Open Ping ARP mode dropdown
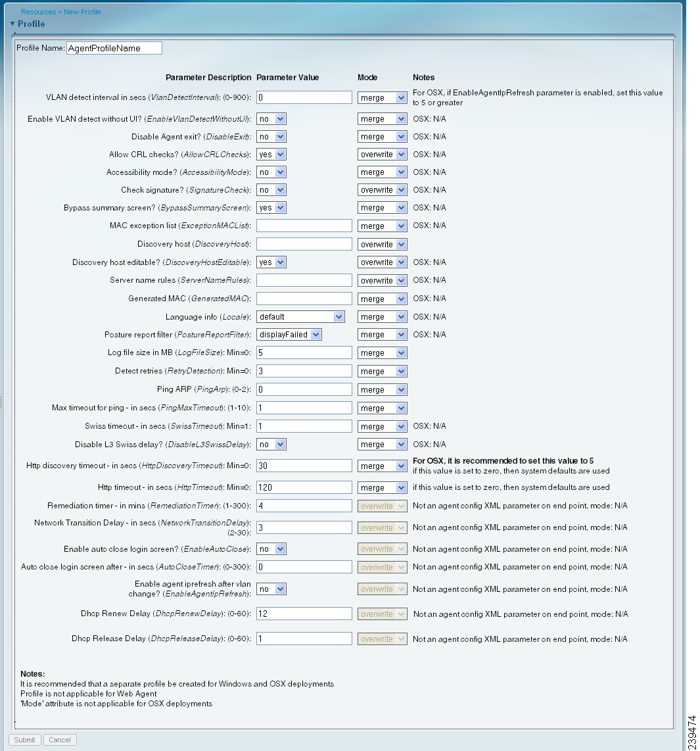Screen dimensions: 700x751 pos(382,390)
